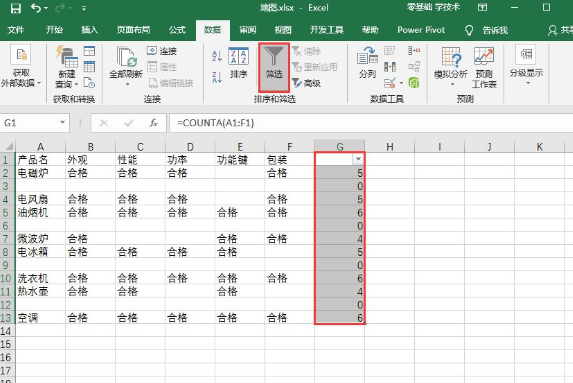Screen dimensions: 573x383
Task: Switch to the Power Pivot tab
Action: click(421, 30)
